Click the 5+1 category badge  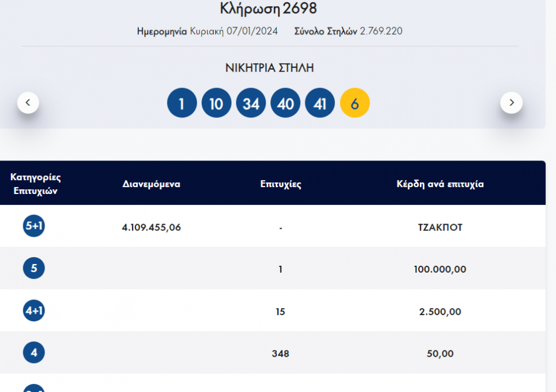tap(34, 226)
